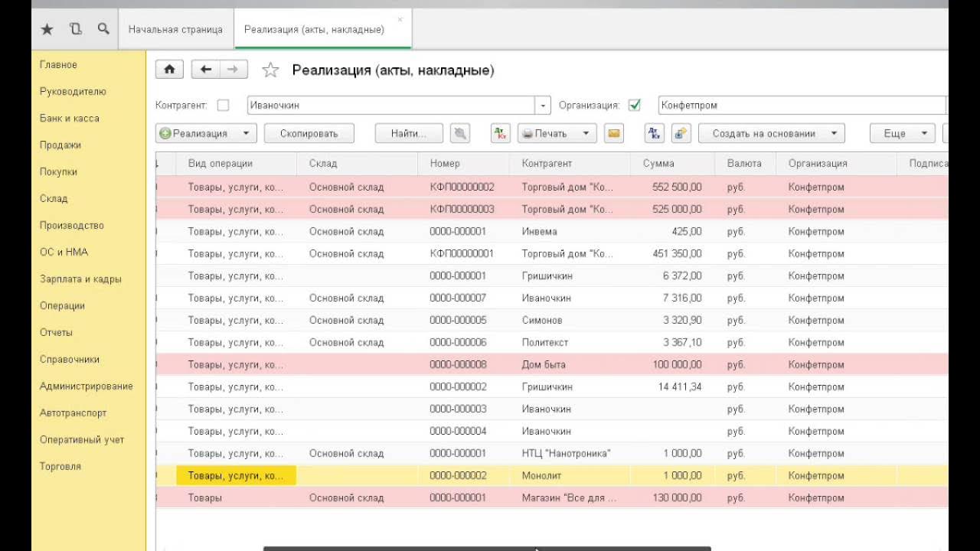The height and width of the screenshot is (551, 980).
Task: Open Справочники section
Action: [70, 360]
